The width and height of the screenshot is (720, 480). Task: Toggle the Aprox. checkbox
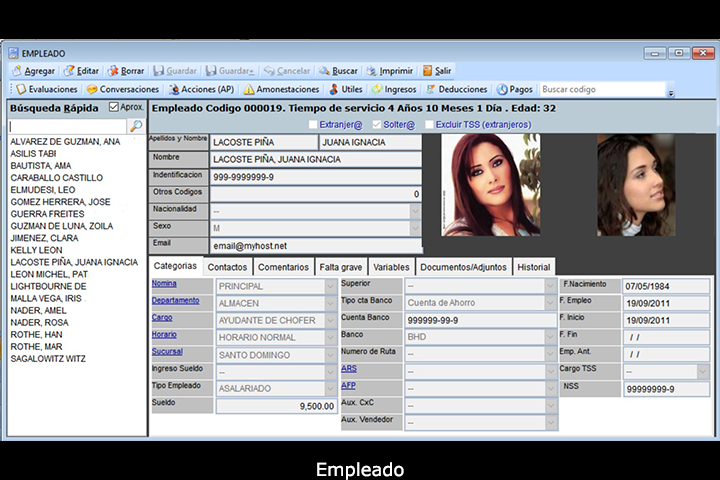113,107
